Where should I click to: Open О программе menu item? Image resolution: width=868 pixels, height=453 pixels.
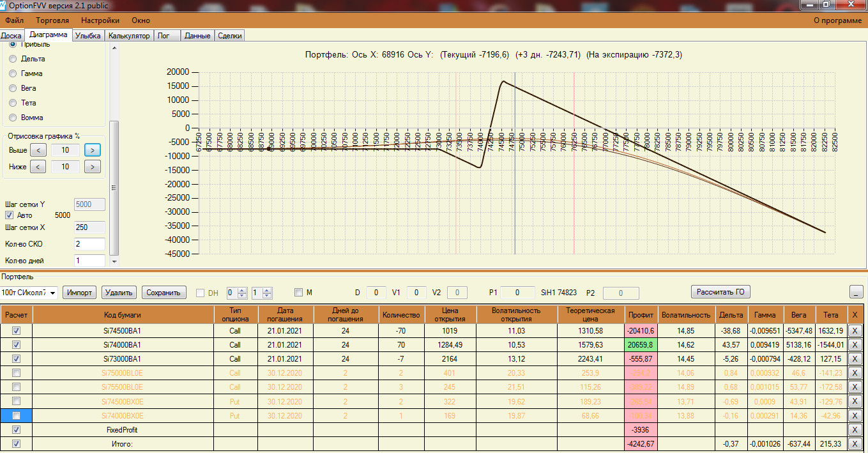[837, 20]
